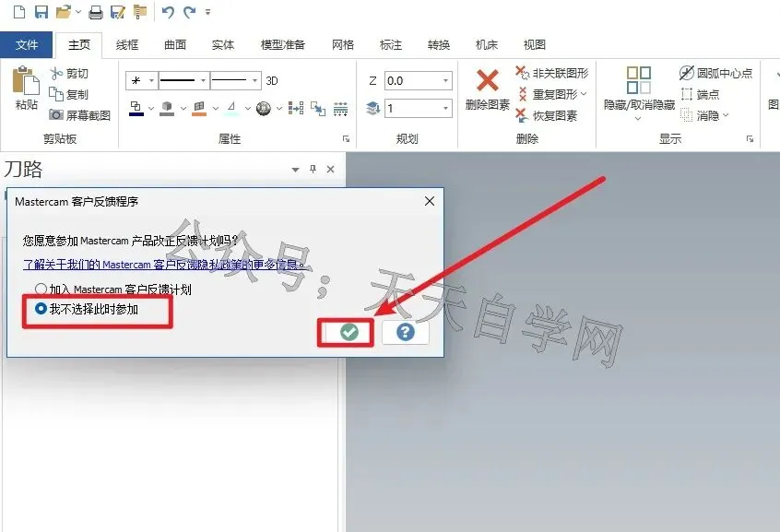Close the 刀路 panel
The width and height of the screenshot is (780, 532).
pos(330,170)
